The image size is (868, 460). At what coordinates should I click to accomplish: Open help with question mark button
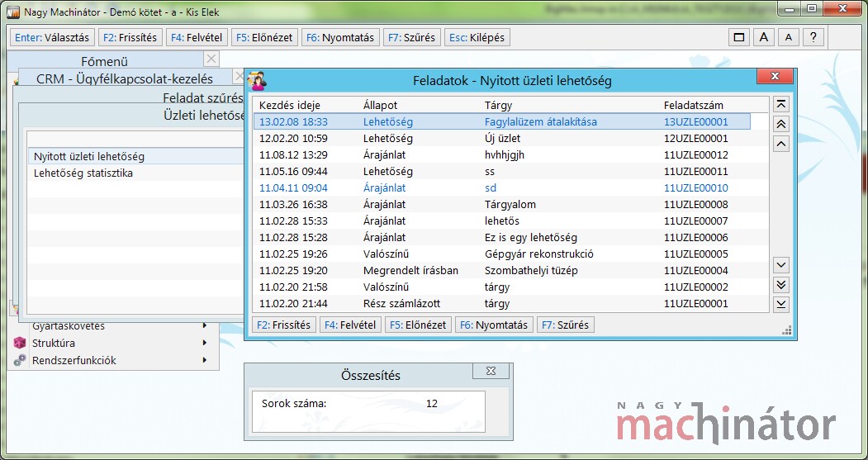point(813,38)
